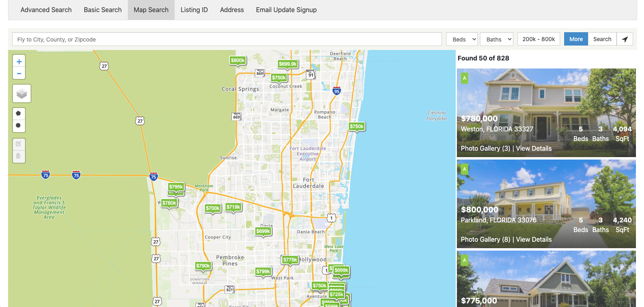Viewport: 644px width, 307px height.
Task: Click the 'Found 50 of 828' results text
Action: pos(483,58)
